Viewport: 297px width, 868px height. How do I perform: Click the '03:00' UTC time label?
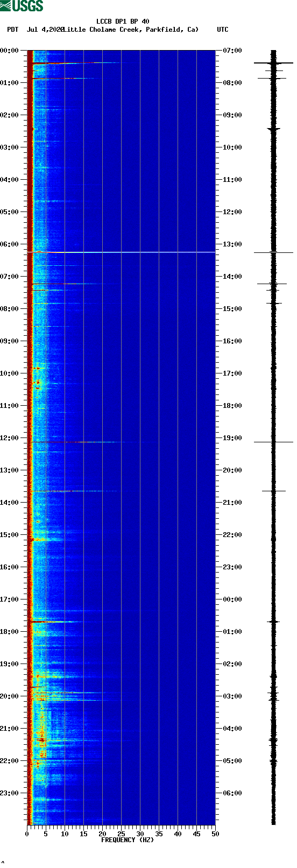coord(232,696)
